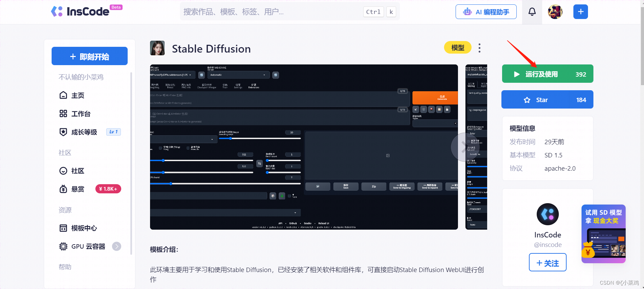The height and width of the screenshot is (289, 644).
Task: Click apache-2.0 license text
Action: tap(560, 169)
